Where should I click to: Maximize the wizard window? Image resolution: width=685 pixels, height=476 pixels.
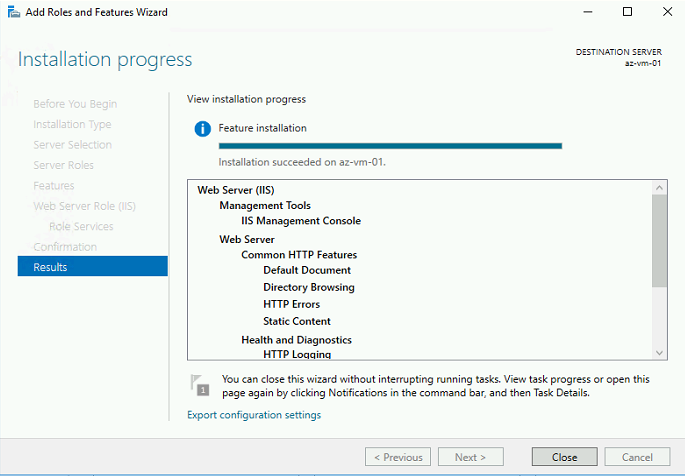pyautogui.click(x=627, y=12)
